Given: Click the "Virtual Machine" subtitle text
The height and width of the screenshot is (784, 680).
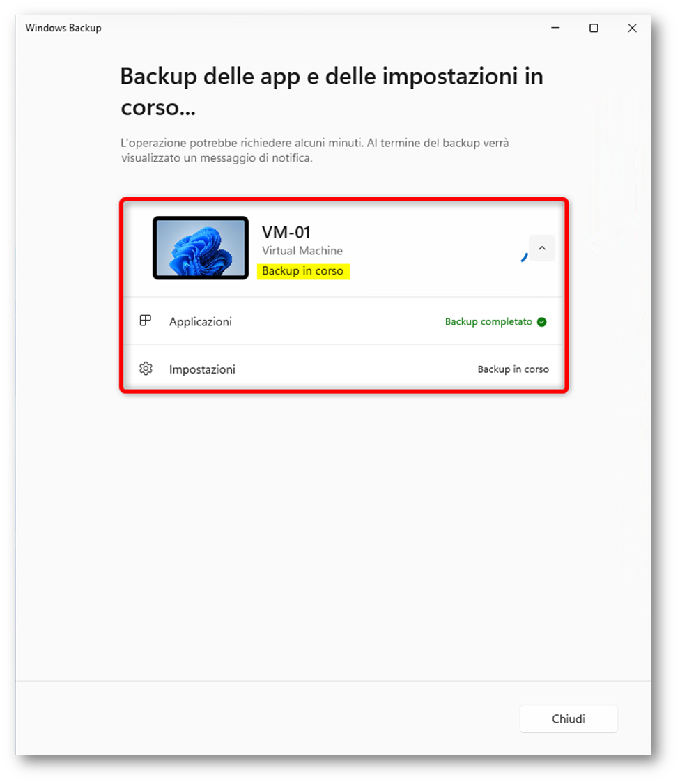Looking at the screenshot, I should tap(302, 251).
